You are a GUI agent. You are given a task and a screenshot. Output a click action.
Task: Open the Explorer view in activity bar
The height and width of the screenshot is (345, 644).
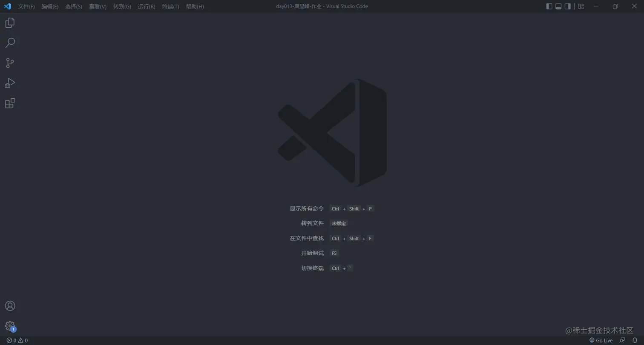(10, 23)
